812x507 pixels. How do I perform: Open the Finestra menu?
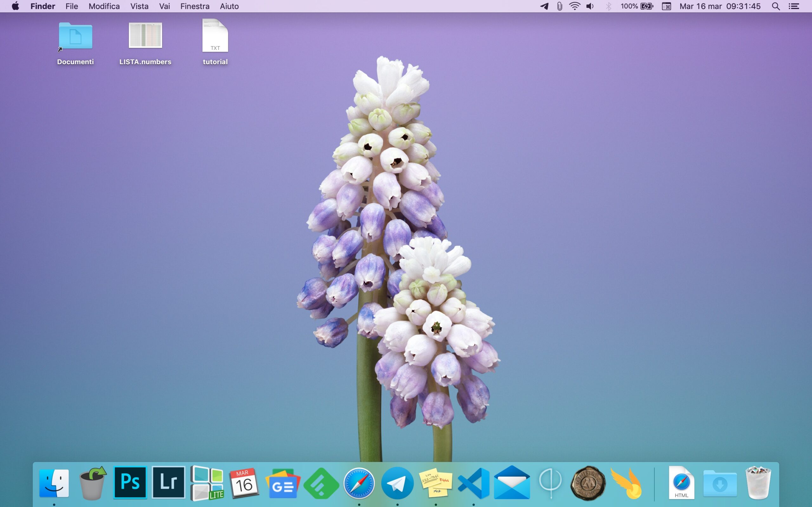pos(195,6)
